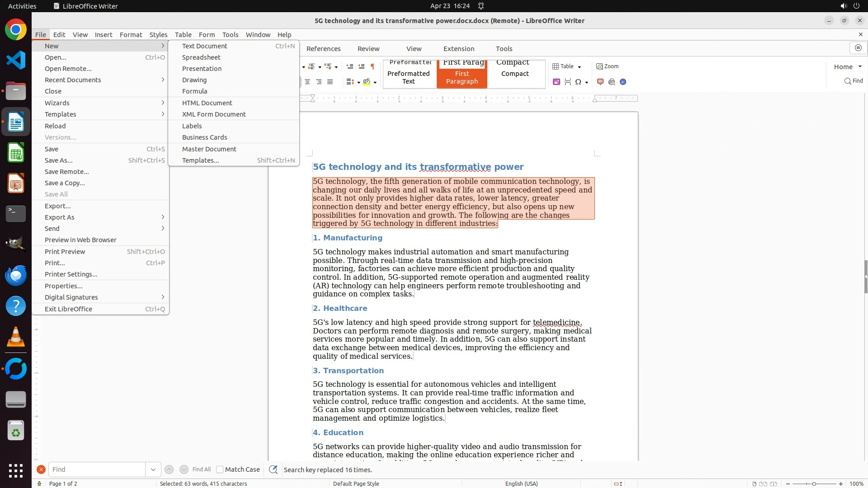868x488 pixels.
Task: Click into the Find text field
Action: [x=96, y=469]
